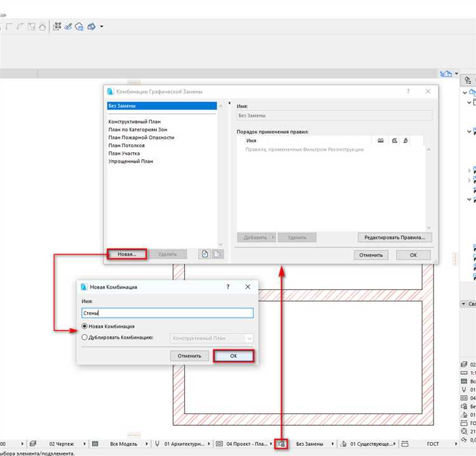Select 'Упрощенный План' combination
Image resolution: width=476 pixels, height=456 pixels.
(x=131, y=161)
